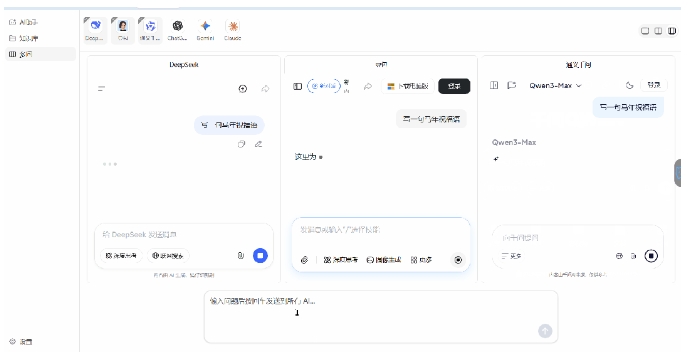Click share arrow in the middle panel
The height and width of the screenshot is (362, 700).
coord(368,86)
